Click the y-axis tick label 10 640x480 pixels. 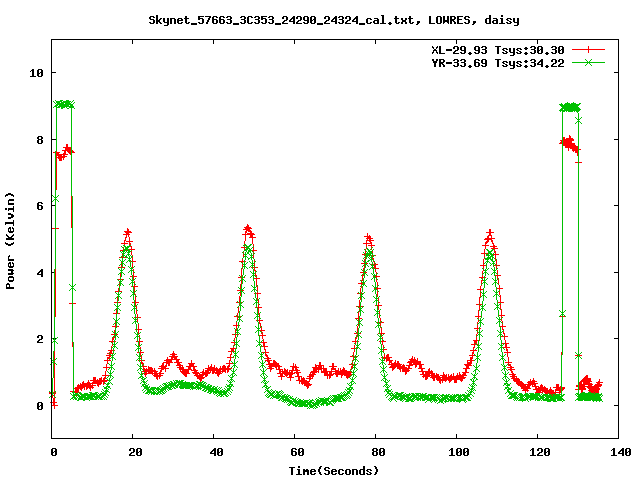[36, 73]
